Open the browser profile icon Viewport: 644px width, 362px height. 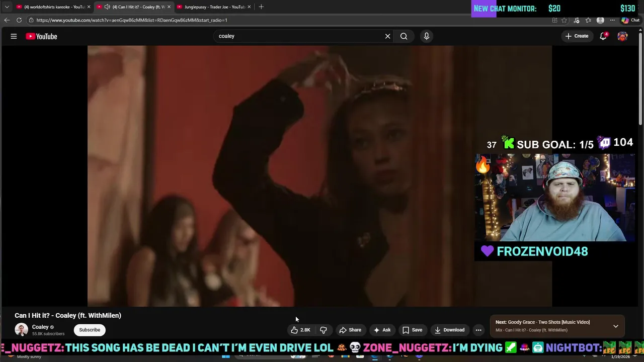(600, 20)
